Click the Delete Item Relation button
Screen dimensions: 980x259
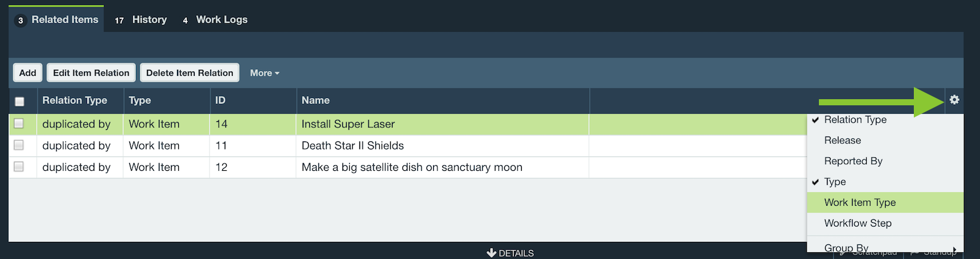point(190,73)
